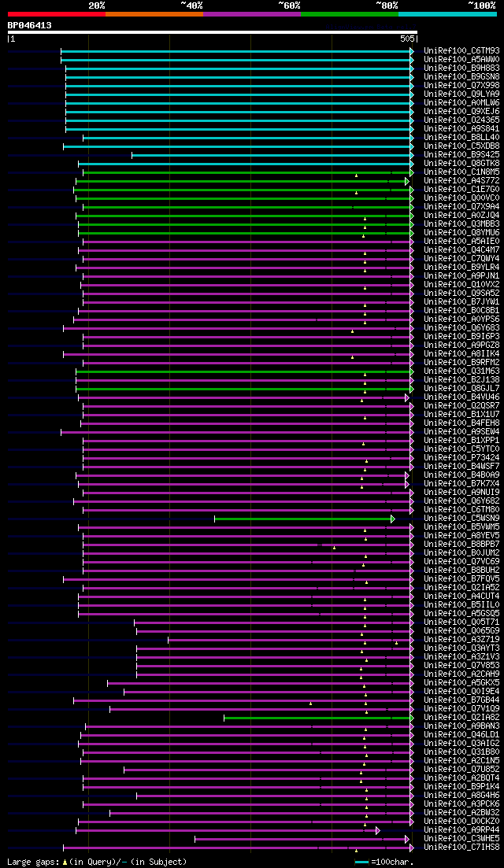This screenshot has height=868, width=504.
Task: Select hit label UniRef100_C1N8M5
Action: pos(462,172)
